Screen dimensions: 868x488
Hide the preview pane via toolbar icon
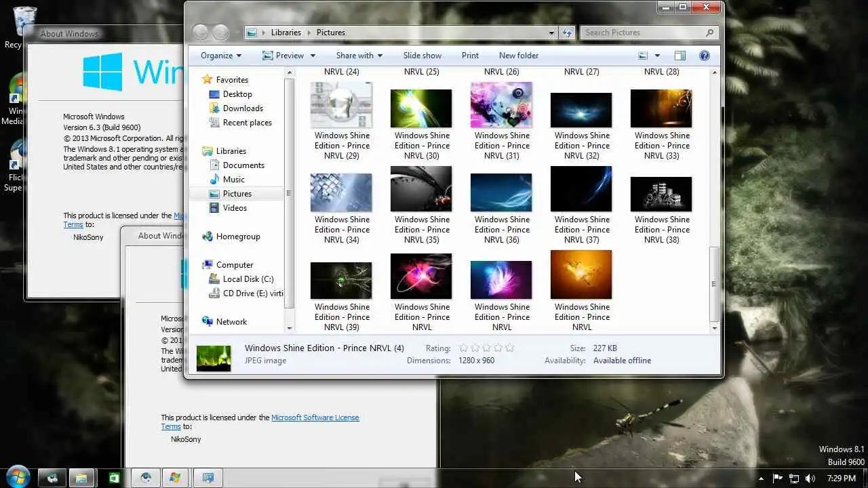[x=680, y=56]
